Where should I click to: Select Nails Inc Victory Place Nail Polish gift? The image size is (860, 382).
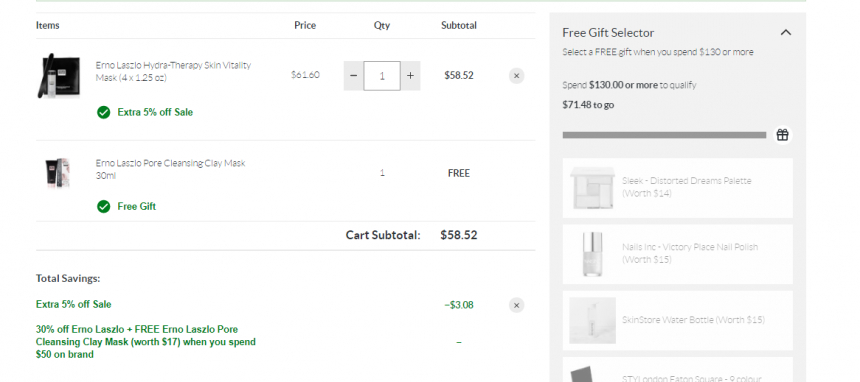[x=677, y=254]
